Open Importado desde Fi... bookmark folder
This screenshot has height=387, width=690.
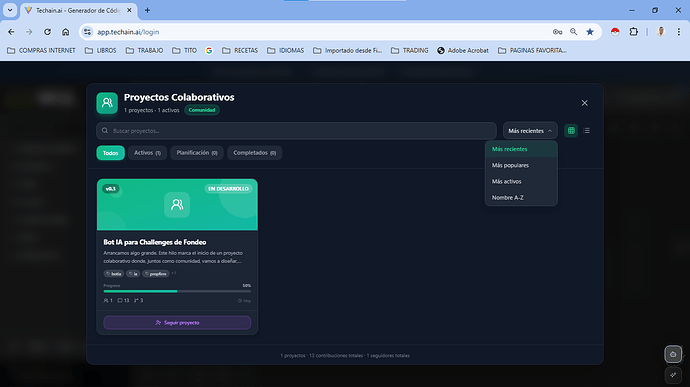pos(348,51)
